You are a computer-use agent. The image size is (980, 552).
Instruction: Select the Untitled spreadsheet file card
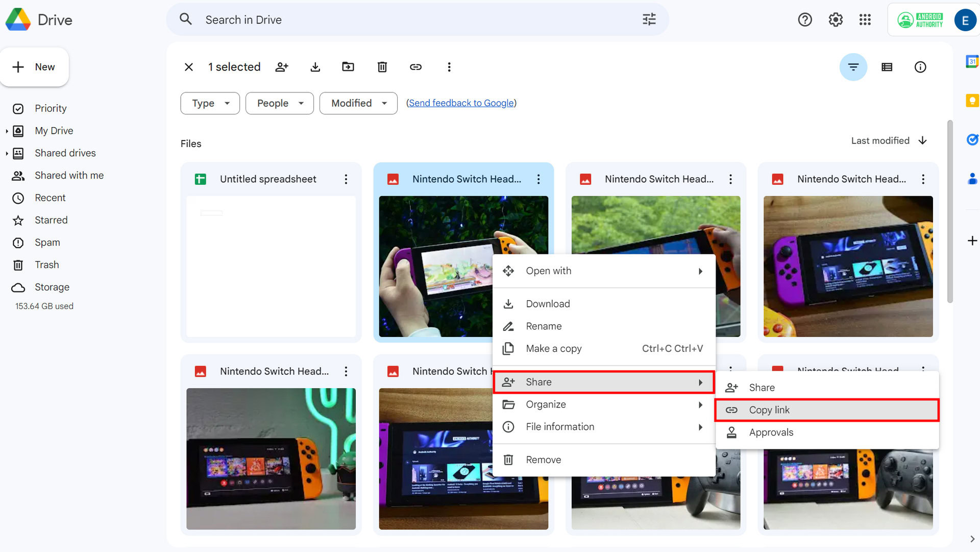(271, 252)
